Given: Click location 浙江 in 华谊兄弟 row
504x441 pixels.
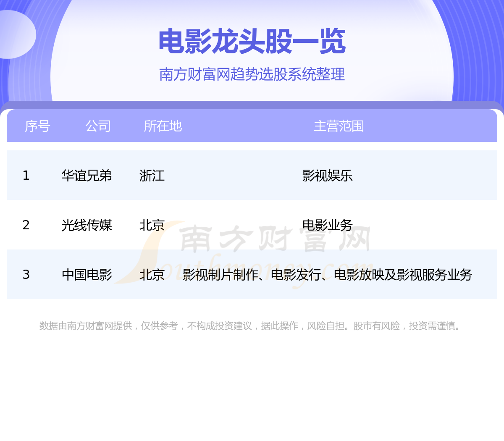Looking at the screenshot, I should pos(152,175).
